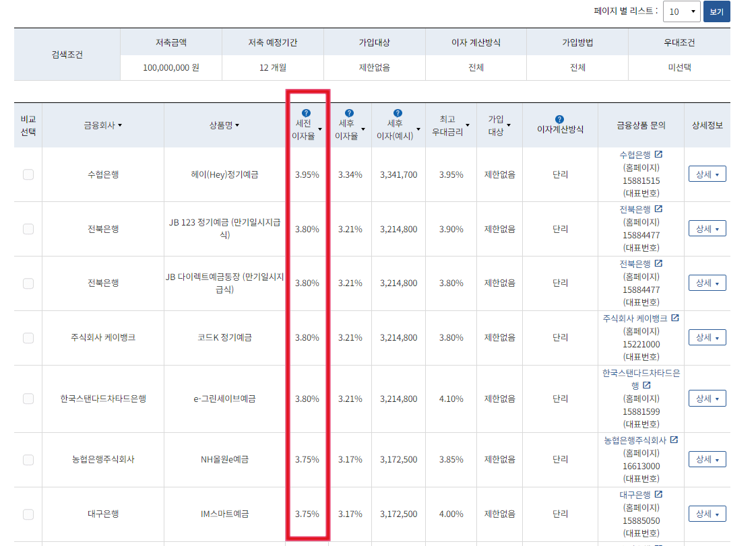Open 주식회사 케이뱅크 homepage link
The width and height of the screenshot is (756, 546).
tap(635, 318)
